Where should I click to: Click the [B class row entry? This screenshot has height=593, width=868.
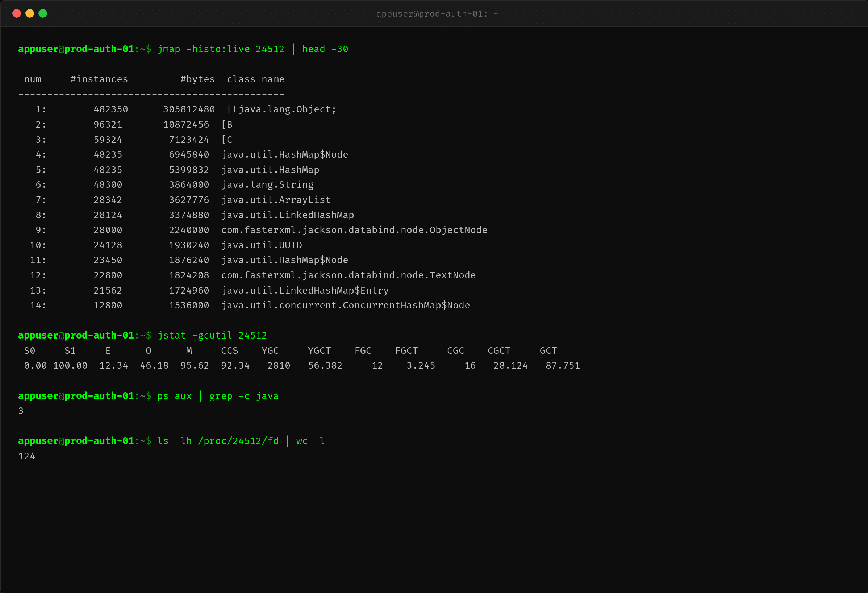point(227,124)
